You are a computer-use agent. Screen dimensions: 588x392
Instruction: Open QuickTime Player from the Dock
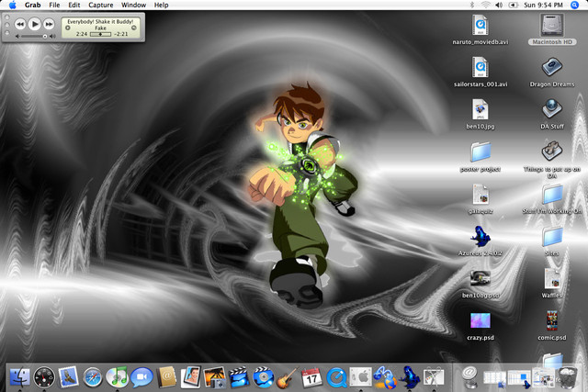tap(336, 377)
